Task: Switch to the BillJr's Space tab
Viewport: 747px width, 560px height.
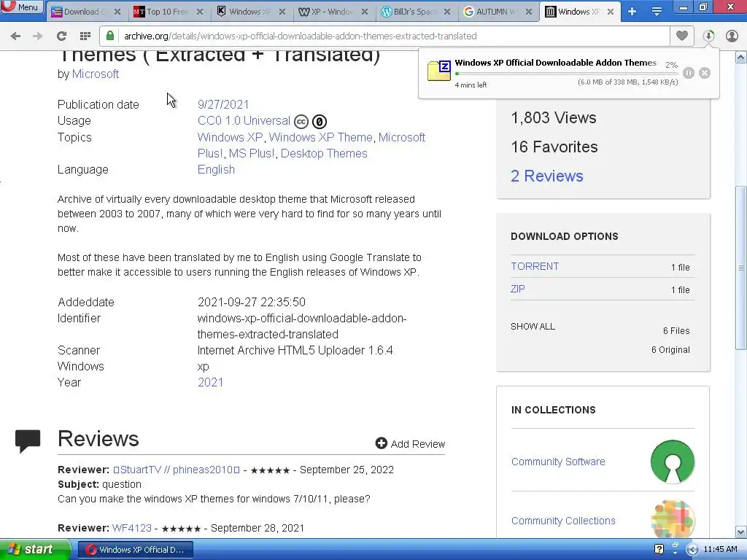Action: click(x=414, y=12)
